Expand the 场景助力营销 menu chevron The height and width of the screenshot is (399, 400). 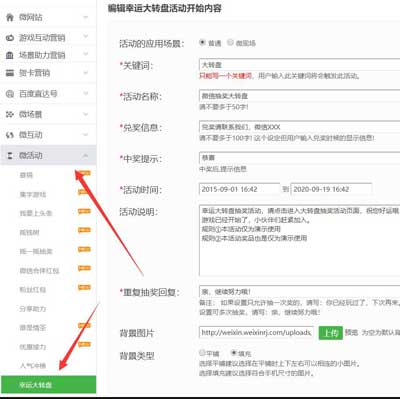click(86, 54)
